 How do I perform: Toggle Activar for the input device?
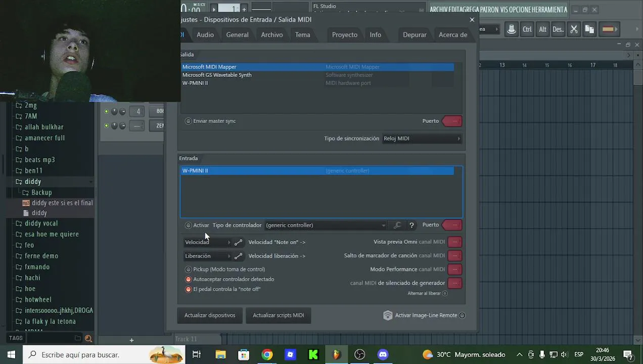pos(189,225)
